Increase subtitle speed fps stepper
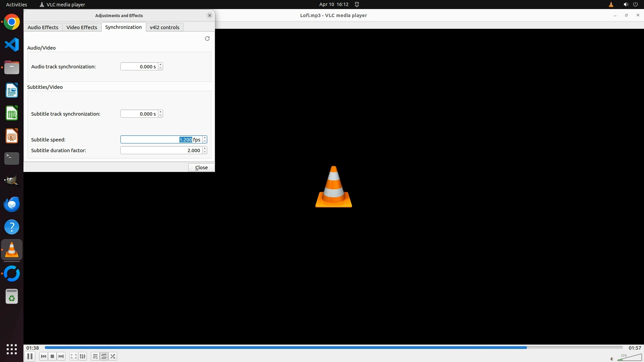Image resolution: width=644 pixels, height=362 pixels. (x=205, y=138)
